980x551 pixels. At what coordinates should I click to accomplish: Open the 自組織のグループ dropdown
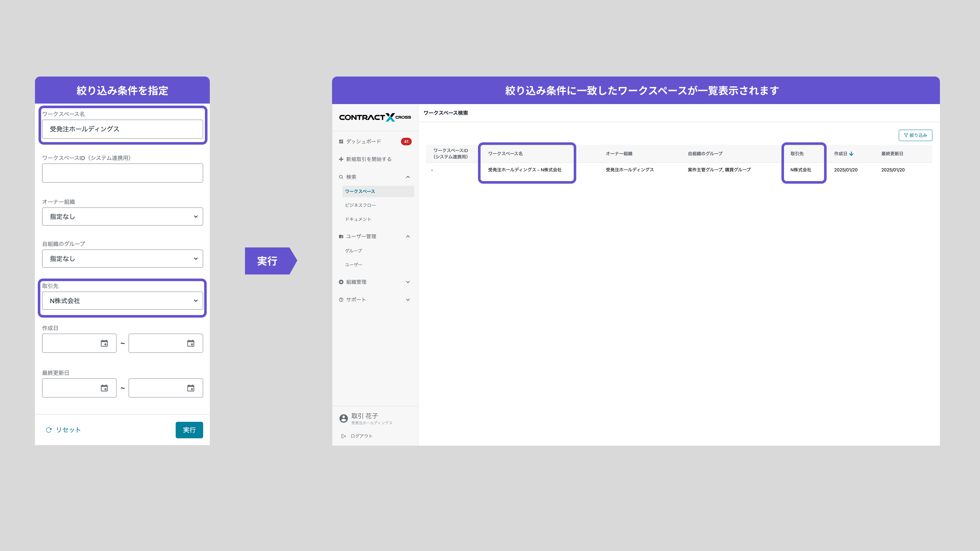[x=122, y=259]
